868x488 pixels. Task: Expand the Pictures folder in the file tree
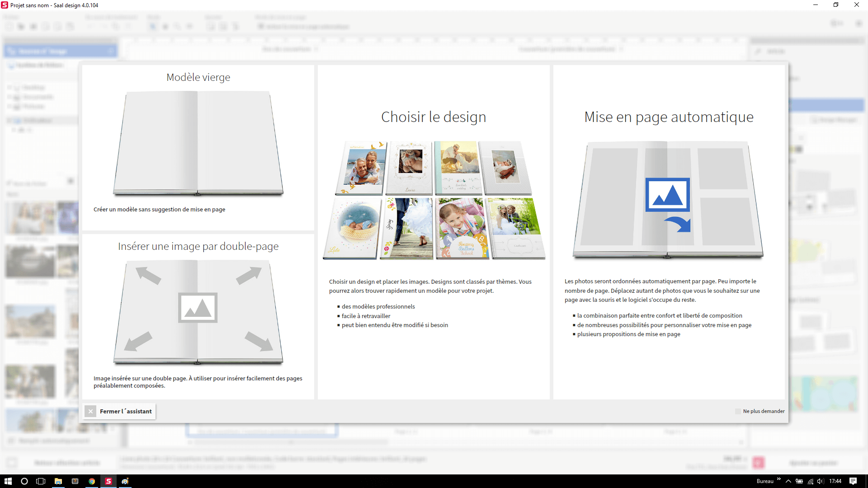tap(10, 106)
